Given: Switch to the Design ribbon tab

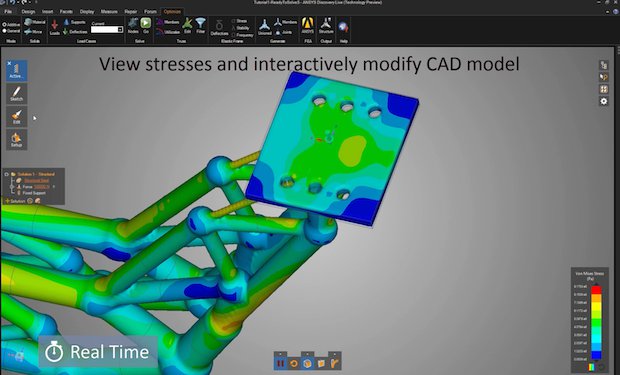Looking at the screenshot, I should (x=28, y=11).
